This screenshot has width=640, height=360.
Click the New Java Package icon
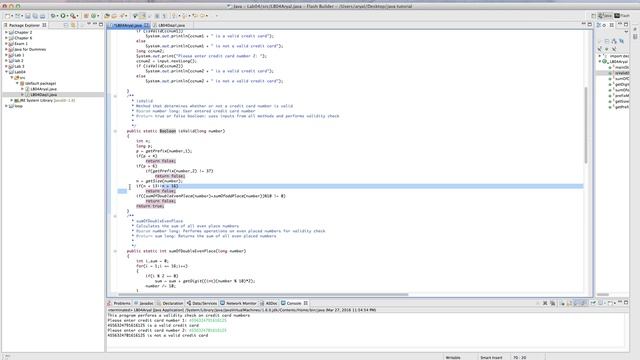coord(86,16)
